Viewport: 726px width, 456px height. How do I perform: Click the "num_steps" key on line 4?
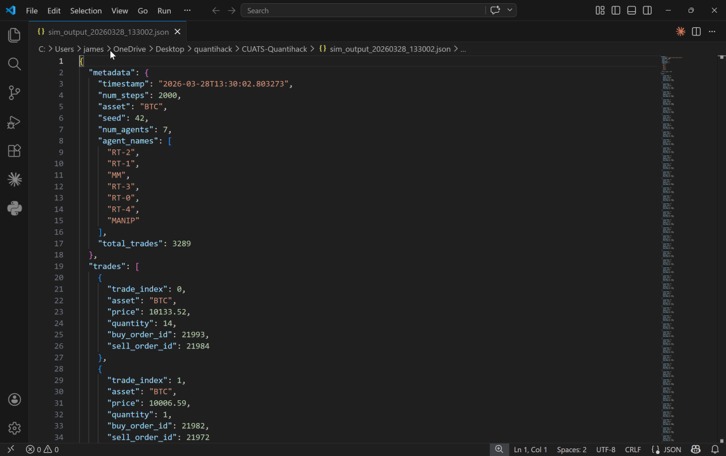tap(124, 95)
